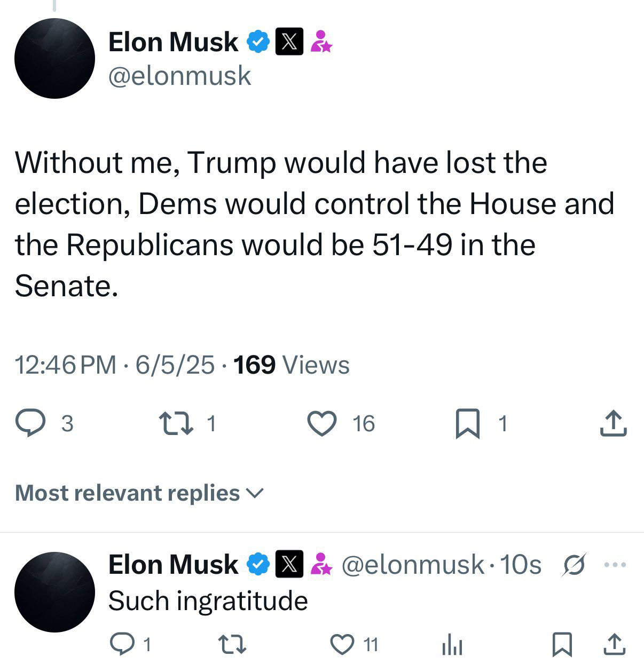Bookmark the main post
The height and width of the screenshot is (672, 644).
467,424
